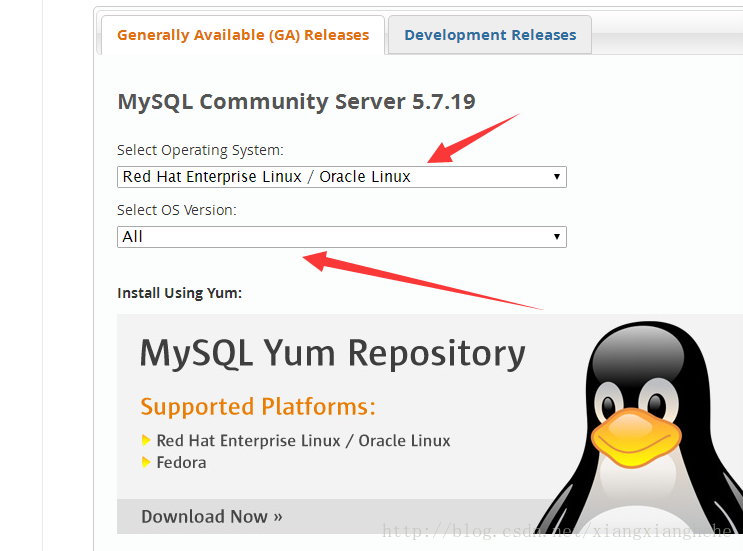Open the Select Operating System dropdown

tap(342, 177)
